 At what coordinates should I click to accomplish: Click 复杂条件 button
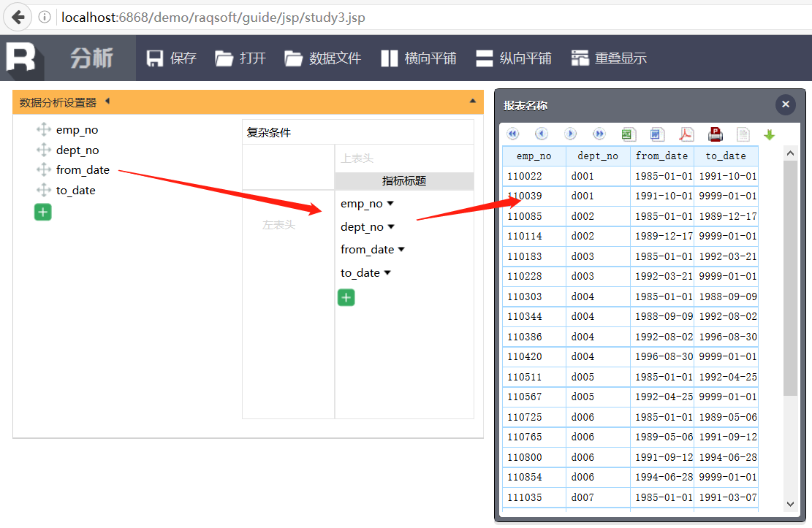269,133
